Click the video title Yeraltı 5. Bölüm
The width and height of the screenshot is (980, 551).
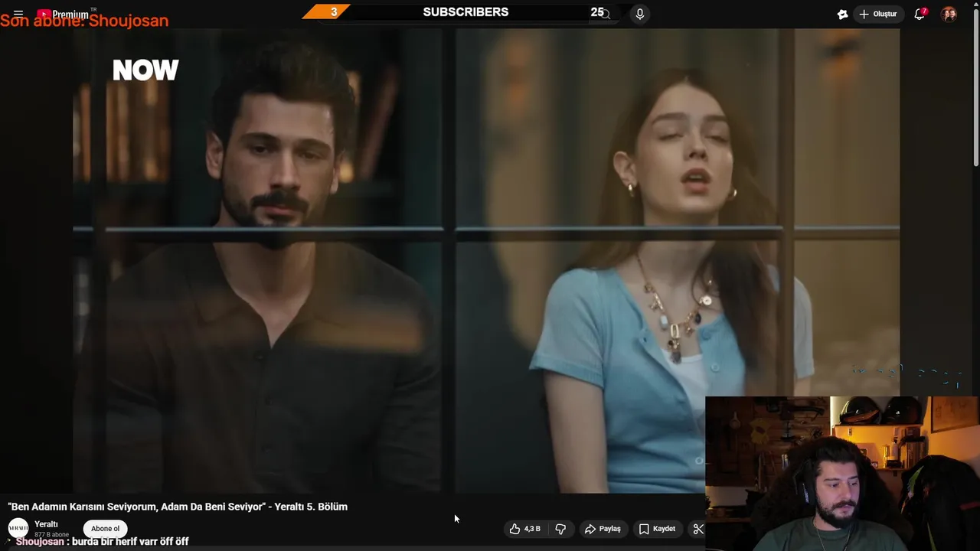point(178,507)
